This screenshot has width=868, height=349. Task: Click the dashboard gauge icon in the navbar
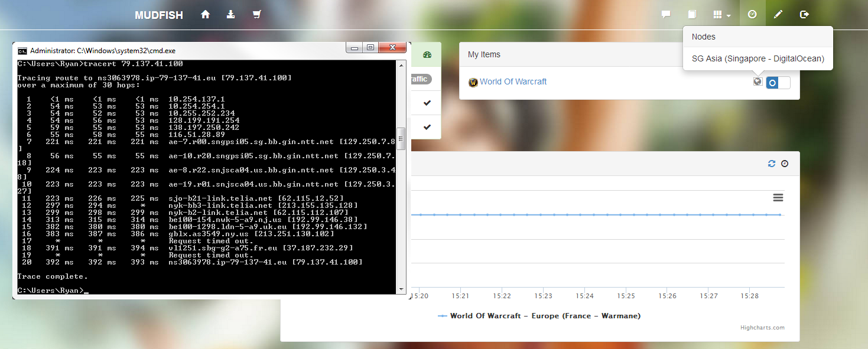coord(752,15)
